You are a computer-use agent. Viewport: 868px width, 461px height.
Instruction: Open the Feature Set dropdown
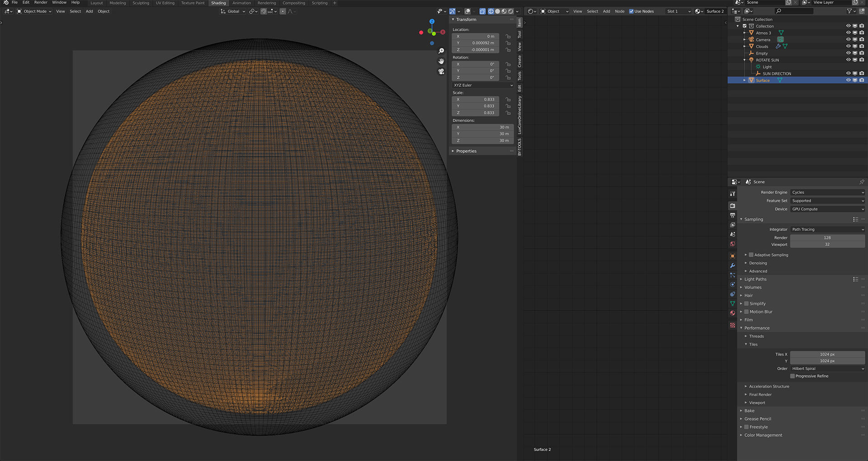[x=827, y=201]
